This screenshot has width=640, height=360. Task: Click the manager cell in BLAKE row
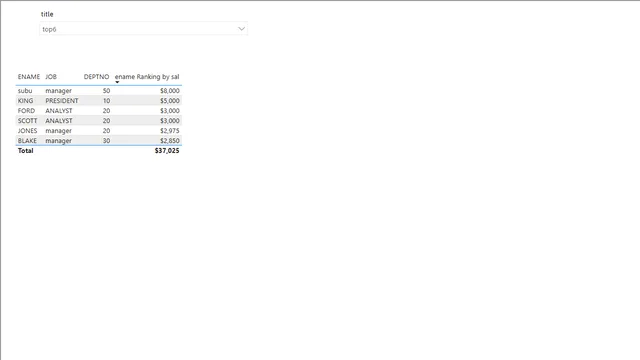pos(58,140)
